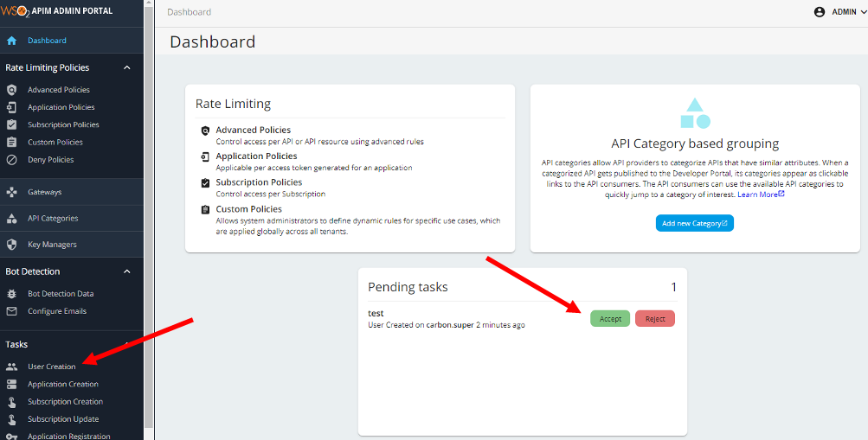This screenshot has width=868, height=440.
Task: Click the Gateways icon in sidebar
Action: click(x=11, y=192)
